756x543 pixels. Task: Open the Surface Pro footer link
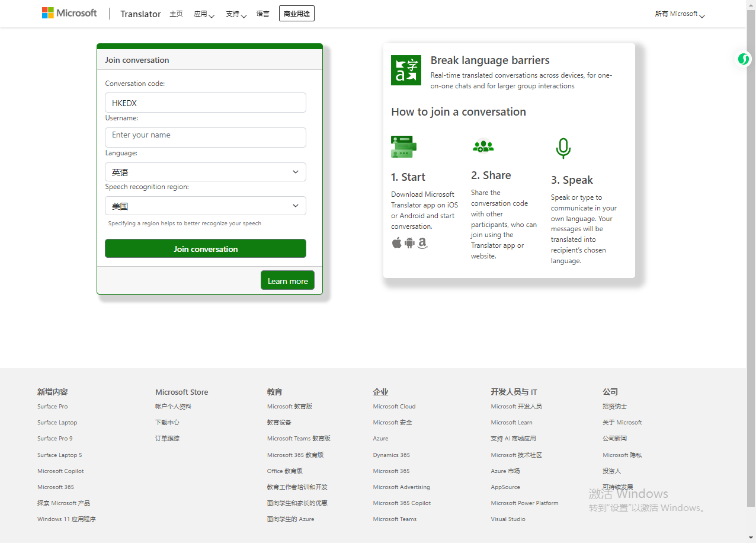(52, 407)
